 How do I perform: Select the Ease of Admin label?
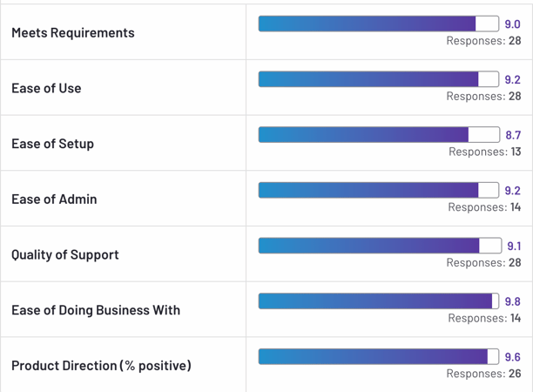tap(54, 199)
